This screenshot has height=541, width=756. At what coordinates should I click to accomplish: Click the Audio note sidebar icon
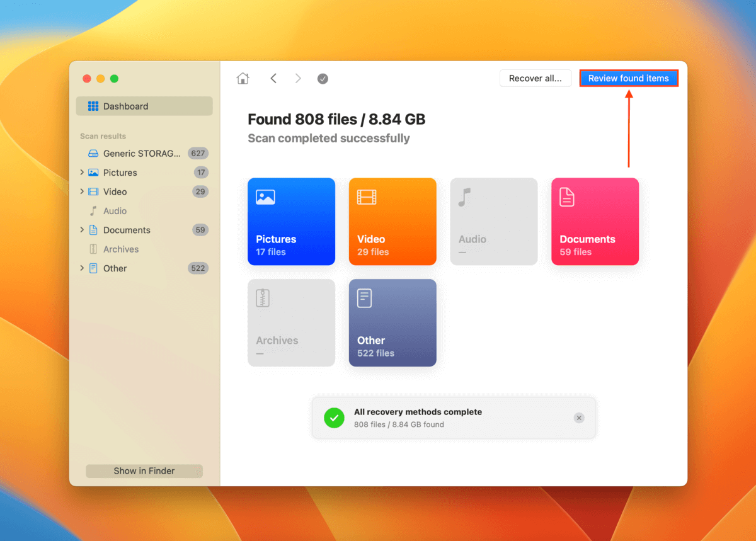(93, 211)
